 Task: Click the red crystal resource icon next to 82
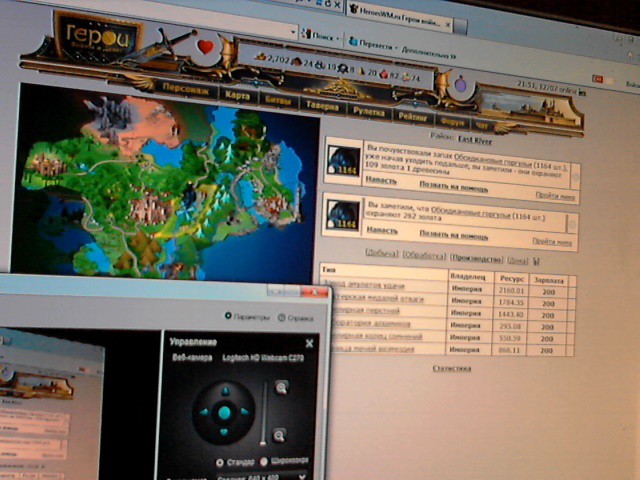tap(384, 74)
